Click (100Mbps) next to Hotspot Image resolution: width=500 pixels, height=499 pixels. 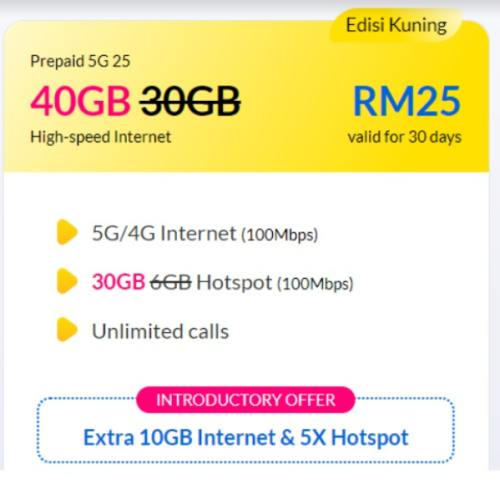coord(315,284)
